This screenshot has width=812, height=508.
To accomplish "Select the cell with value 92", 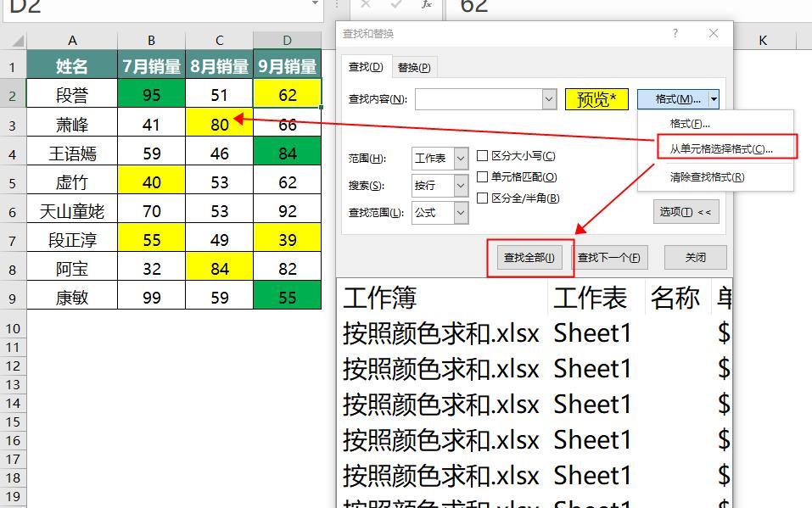I will 288,210.
